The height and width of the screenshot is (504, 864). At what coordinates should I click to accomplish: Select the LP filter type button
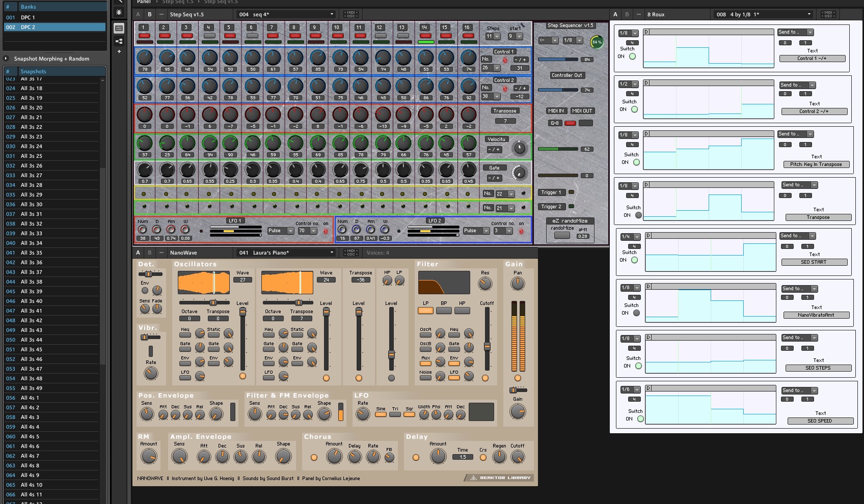[x=426, y=311]
